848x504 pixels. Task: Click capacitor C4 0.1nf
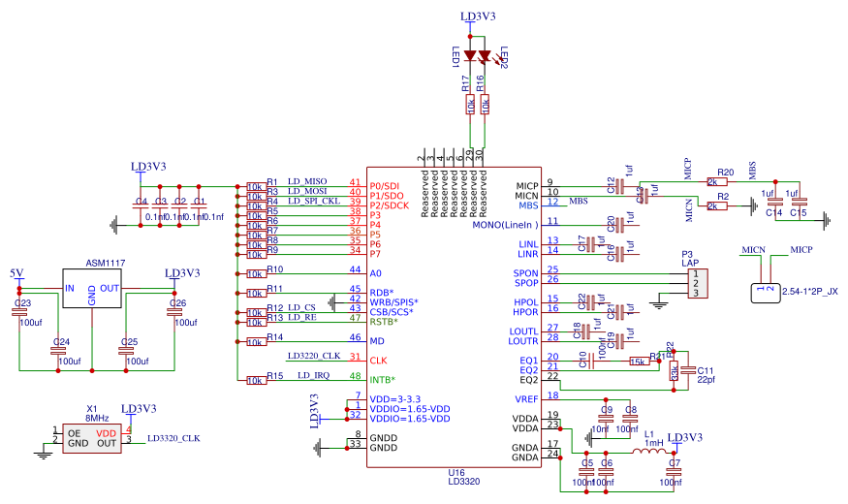click(141, 206)
